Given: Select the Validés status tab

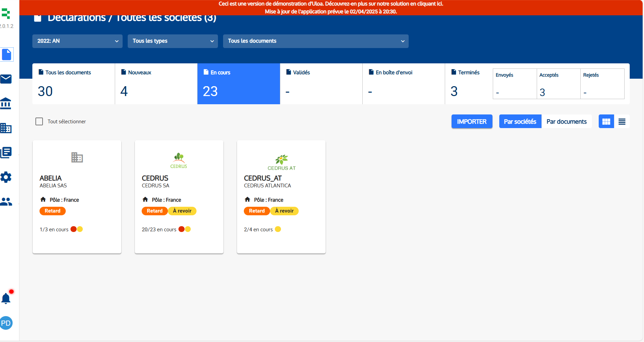Looking at the screenshot, I should pyautogui.click(x=321, y=84).
